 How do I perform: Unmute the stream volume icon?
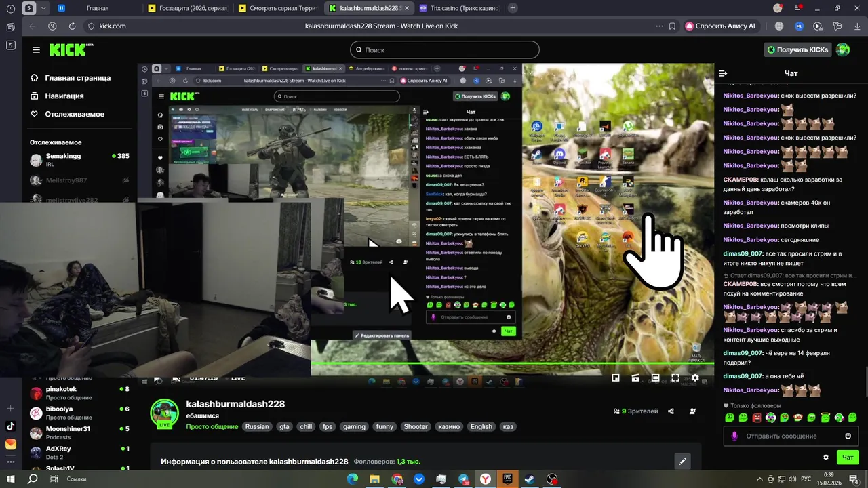pos(176,378)
